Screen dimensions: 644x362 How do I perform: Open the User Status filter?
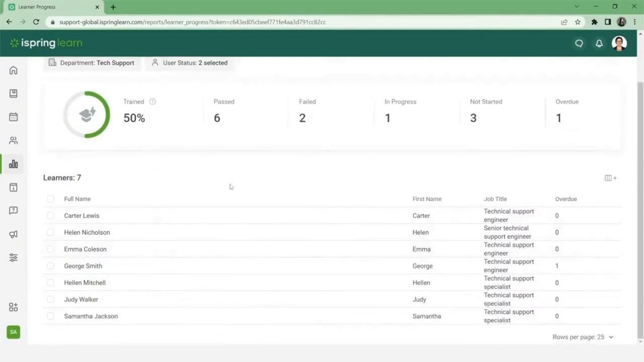[x=189, y=62]
